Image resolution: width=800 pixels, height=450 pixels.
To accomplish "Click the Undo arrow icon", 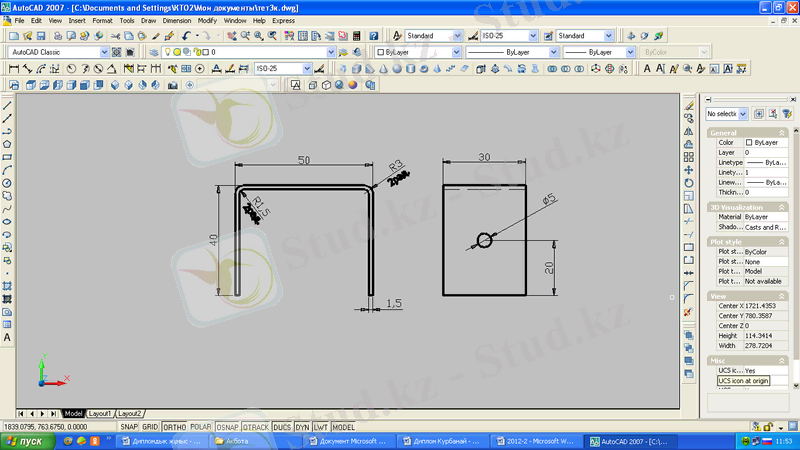I will tap(186, 35).
